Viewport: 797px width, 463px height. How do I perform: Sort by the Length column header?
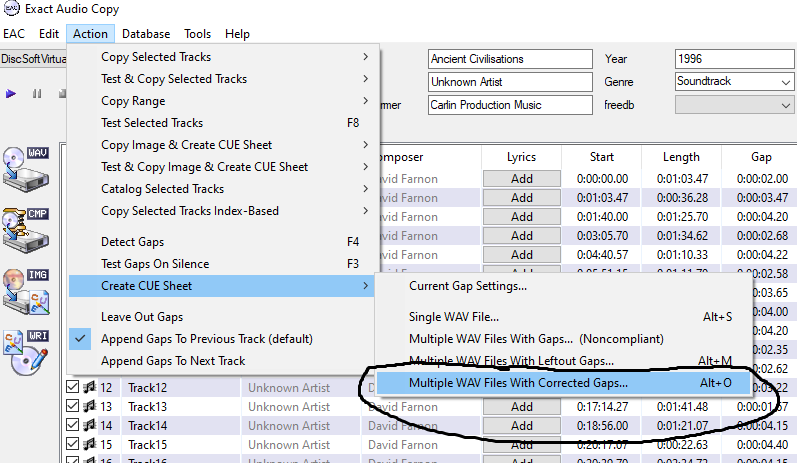click(681, 157)
